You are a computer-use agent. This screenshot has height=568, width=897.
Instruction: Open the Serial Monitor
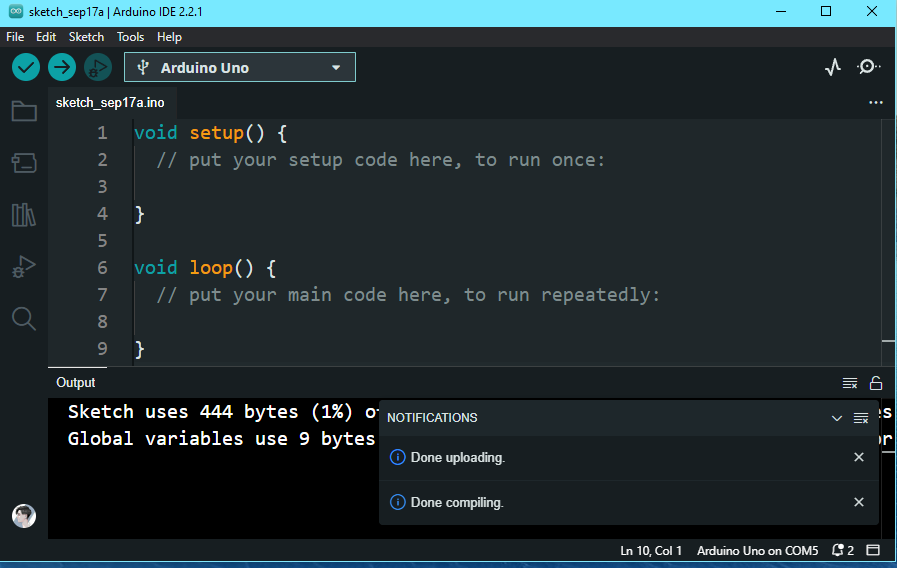click(868, 67)
